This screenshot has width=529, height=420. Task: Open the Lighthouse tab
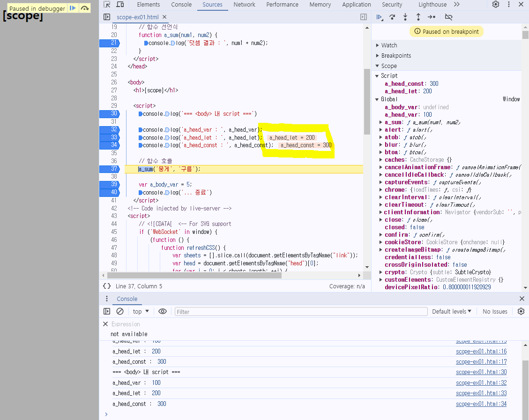pos(432,5)
